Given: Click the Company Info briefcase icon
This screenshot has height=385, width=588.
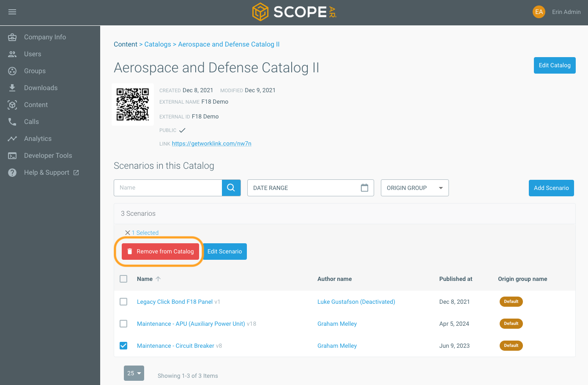Looking at the screenshot, I should coord(12,37).
